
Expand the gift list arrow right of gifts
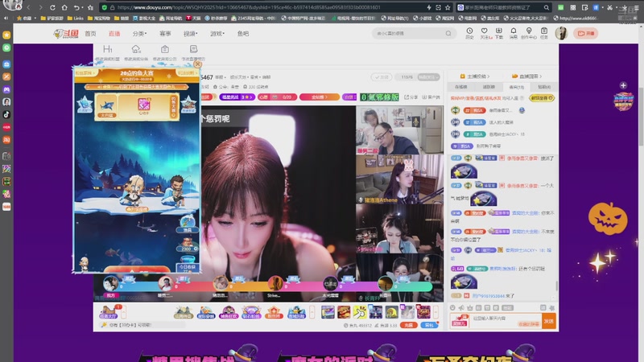[x=436, y=312]
